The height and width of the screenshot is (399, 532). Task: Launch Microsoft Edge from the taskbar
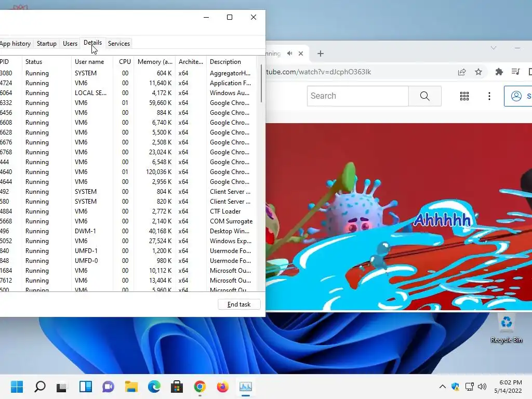pyautogui.click(x=154, y=387)
